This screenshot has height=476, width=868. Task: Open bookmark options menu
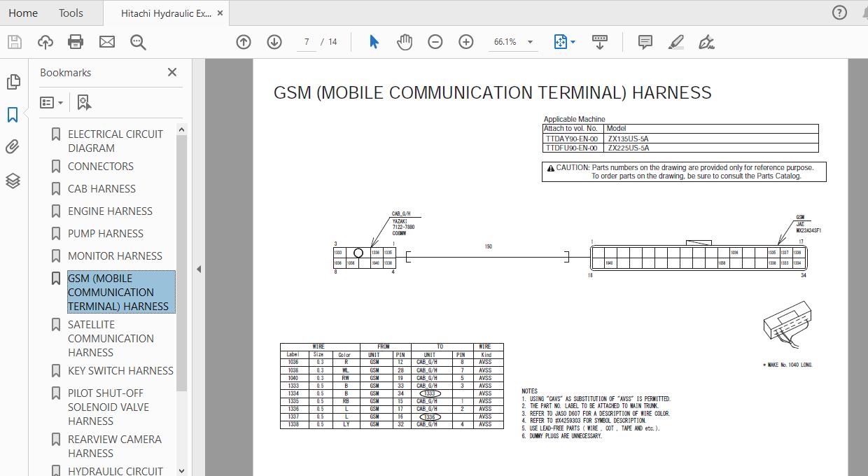click(x=51, y=102)
